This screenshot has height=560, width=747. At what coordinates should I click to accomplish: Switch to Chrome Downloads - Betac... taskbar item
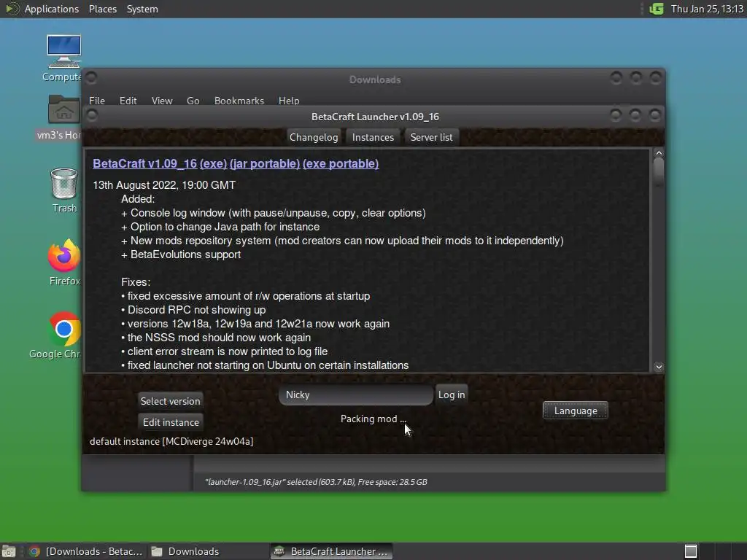pyautogui.click(x=85, y=551)
